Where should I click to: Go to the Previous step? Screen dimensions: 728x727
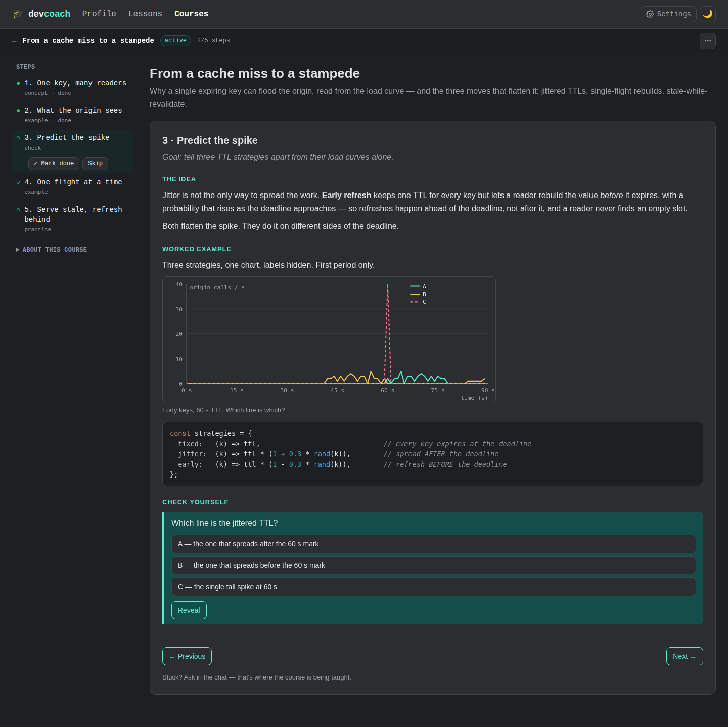[187, 656]
